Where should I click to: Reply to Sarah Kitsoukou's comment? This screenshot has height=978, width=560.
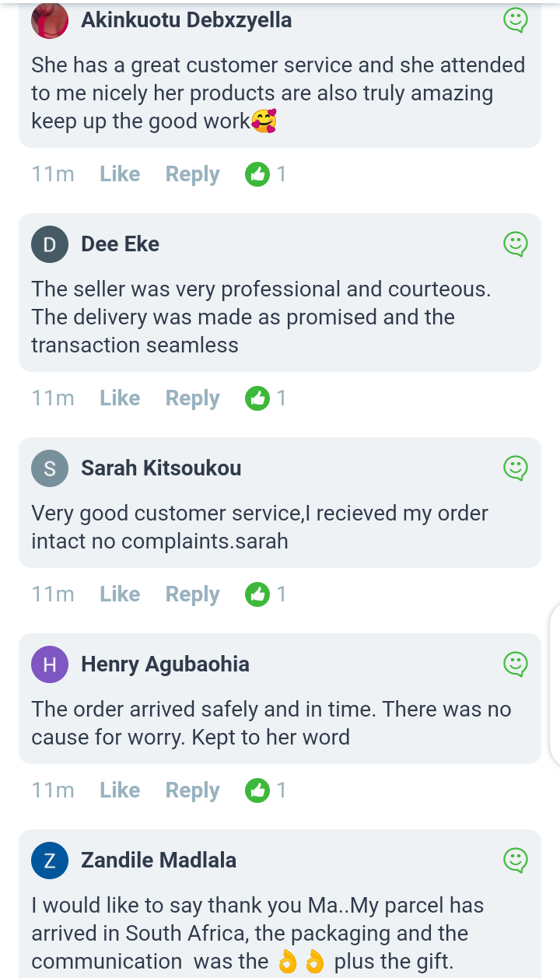point(192,594)
